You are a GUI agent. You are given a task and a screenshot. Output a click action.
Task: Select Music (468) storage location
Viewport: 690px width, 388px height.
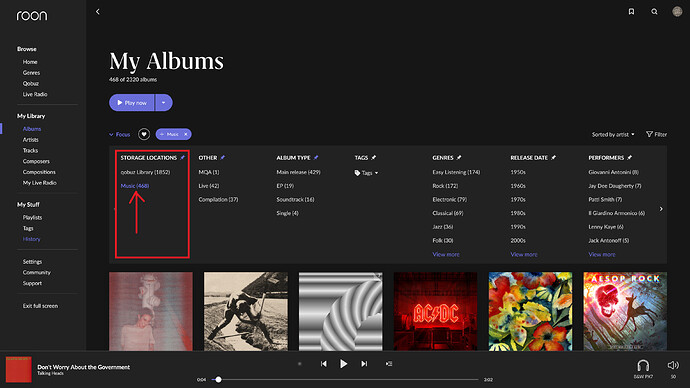[x=135, y=186]
